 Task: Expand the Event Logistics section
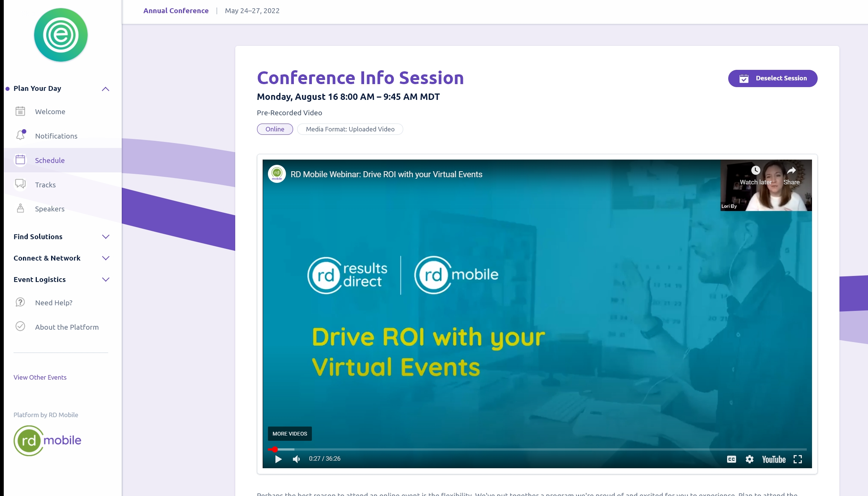click(x=106, y=279)
